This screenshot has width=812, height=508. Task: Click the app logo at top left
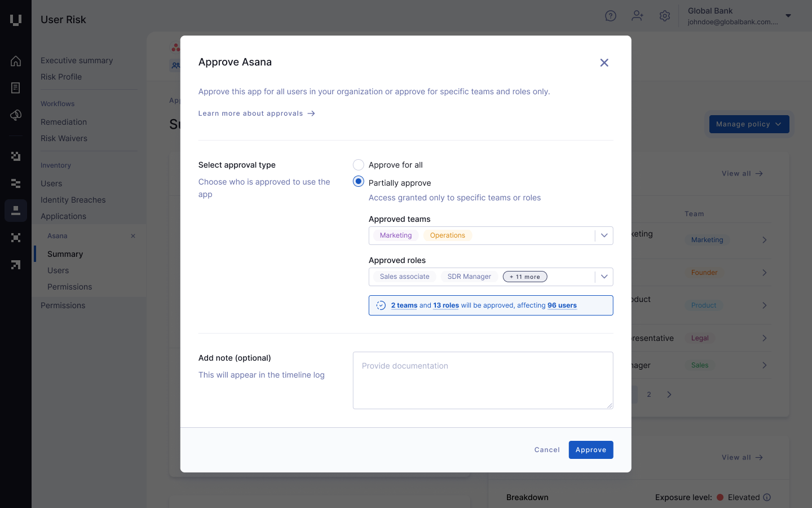point(16,20)
